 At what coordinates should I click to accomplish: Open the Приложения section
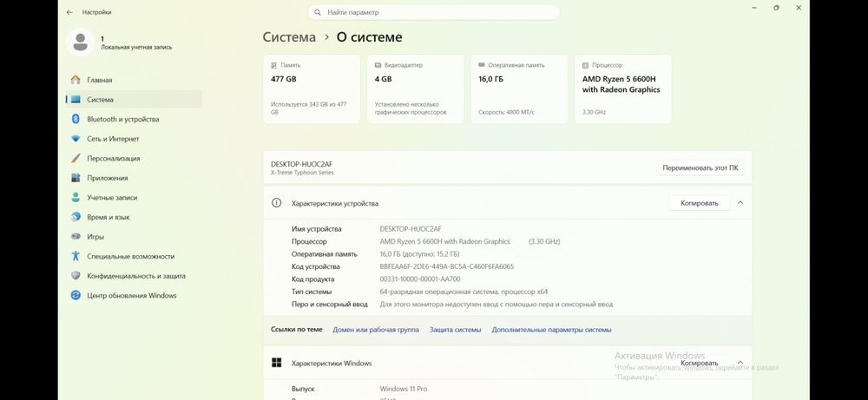[134, 178]
